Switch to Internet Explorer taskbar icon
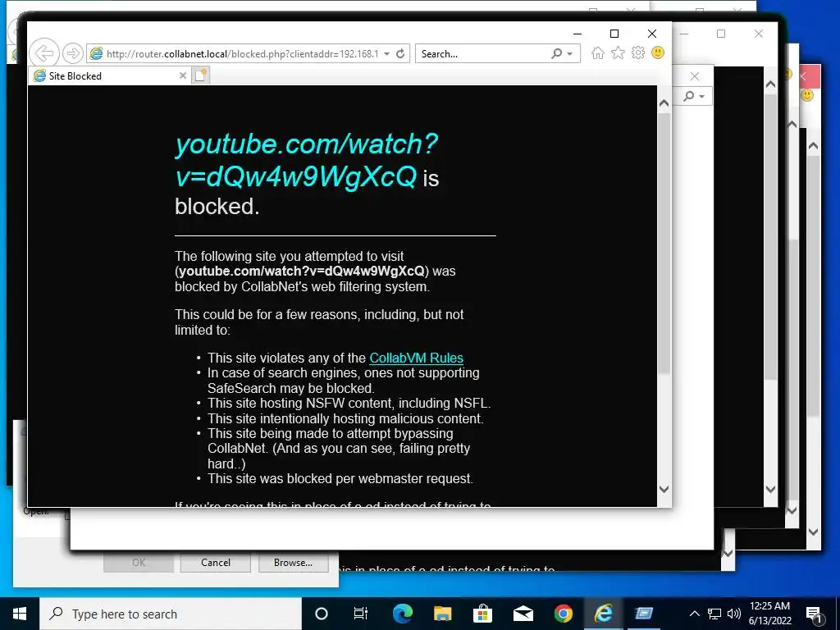Image resolution: width=840 pixels, height=630 pixels. [603, 614]
